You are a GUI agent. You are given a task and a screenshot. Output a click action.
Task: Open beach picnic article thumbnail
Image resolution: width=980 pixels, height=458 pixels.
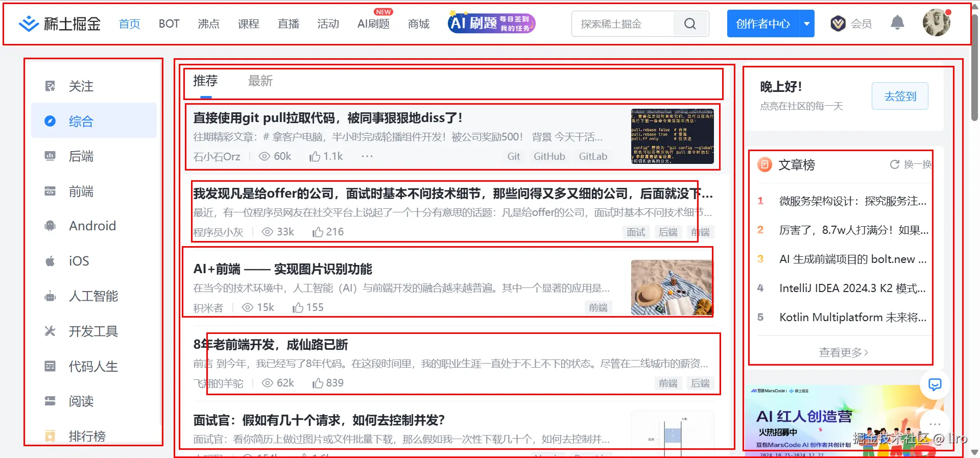point(673,287)
